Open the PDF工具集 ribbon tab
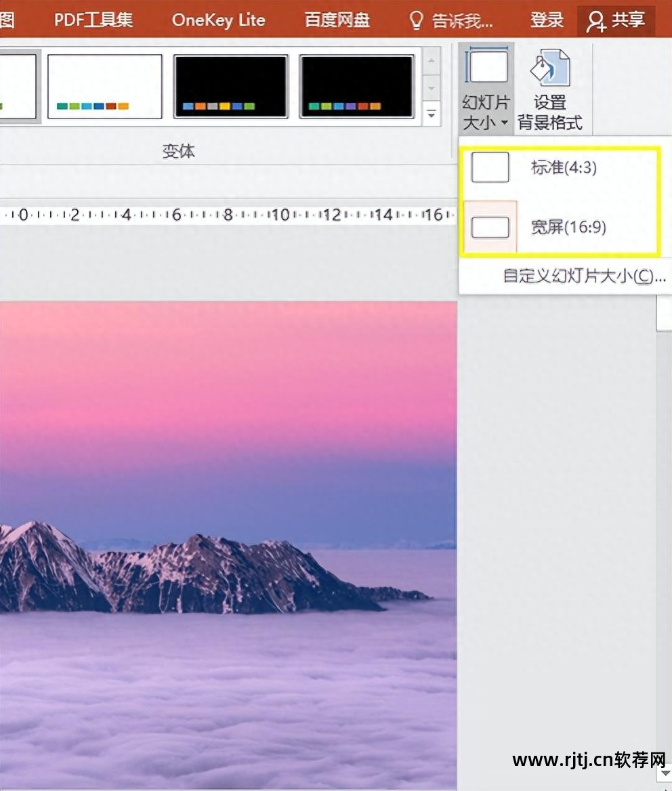The height and width of the screenshot is (791, 672). [93, 20]
